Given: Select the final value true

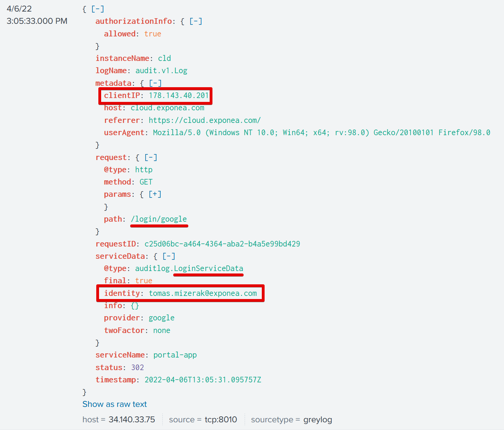Looking at the screenshot, I should [x=144, y=281].
